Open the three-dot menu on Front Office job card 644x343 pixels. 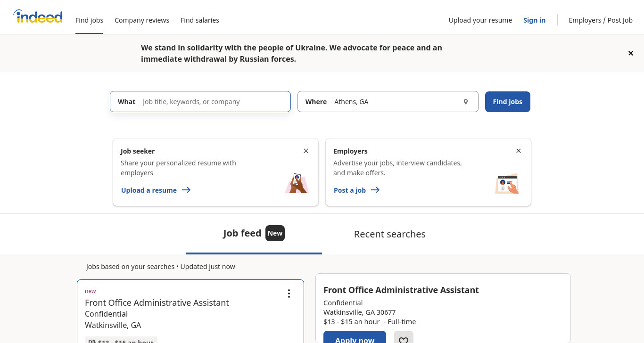pos(289,294)
